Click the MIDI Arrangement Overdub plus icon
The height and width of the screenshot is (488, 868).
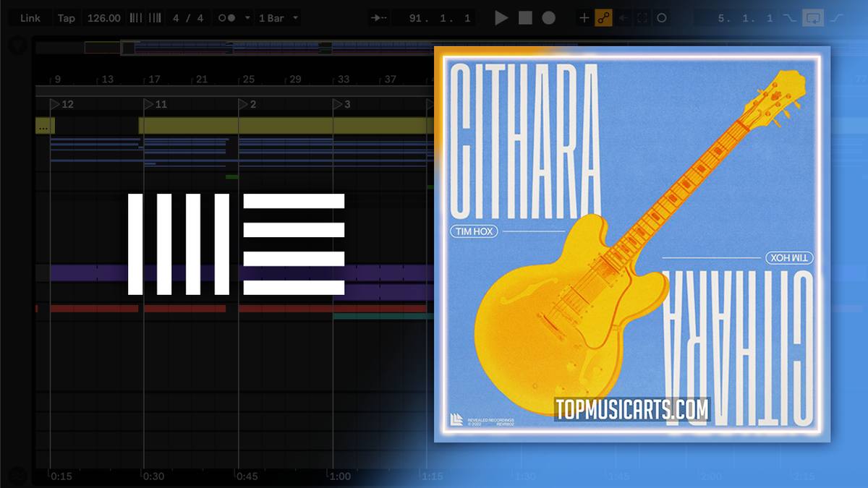coord(583,17)
